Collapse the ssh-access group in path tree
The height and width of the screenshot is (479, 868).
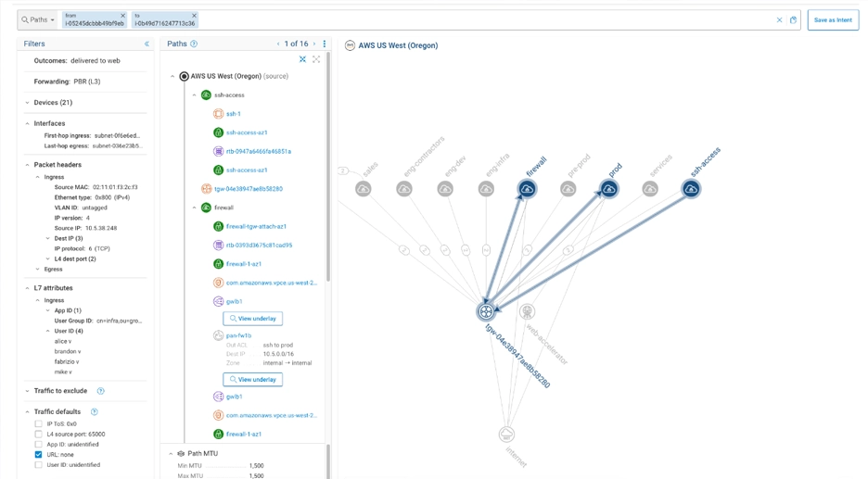click(194, 95)
